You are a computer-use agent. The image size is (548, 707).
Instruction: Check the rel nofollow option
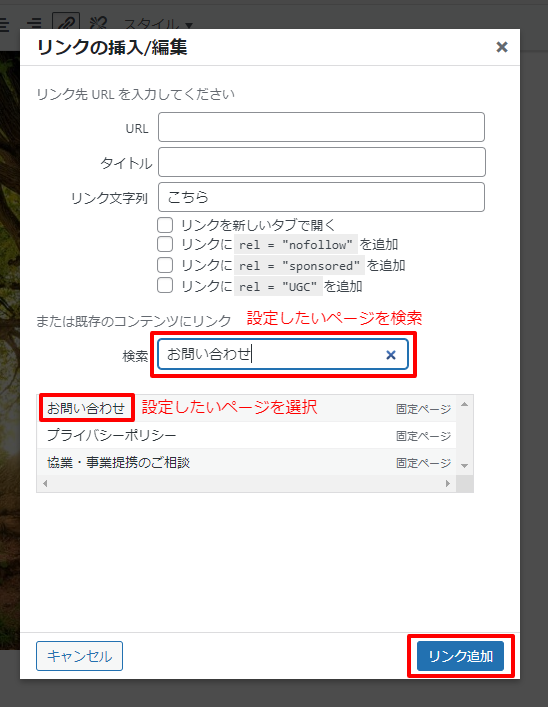165,244
